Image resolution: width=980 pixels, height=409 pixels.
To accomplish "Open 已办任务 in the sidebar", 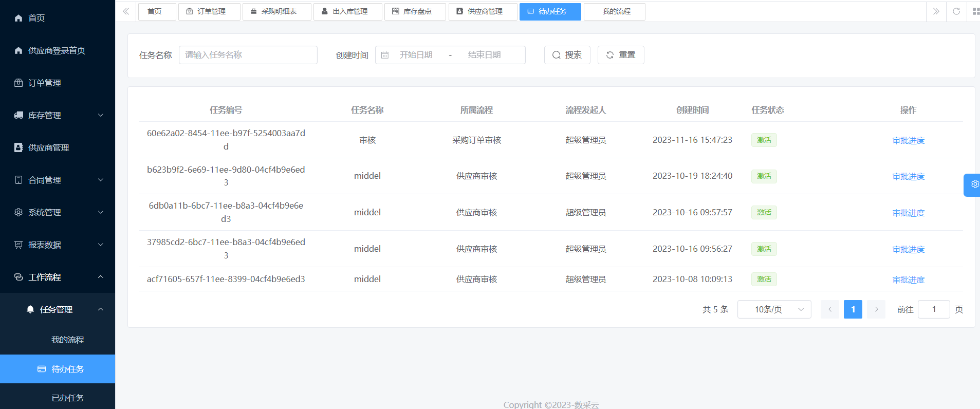I will pos(67,398).
